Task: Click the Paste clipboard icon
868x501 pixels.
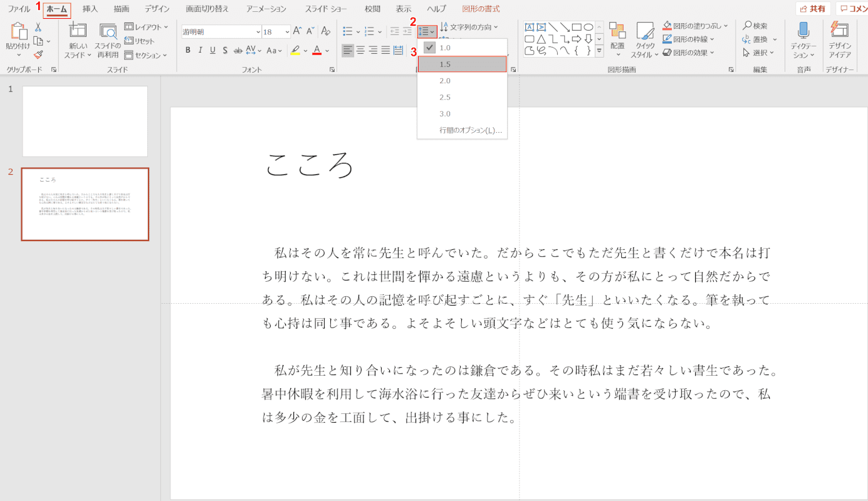Action: pos(18,31)
